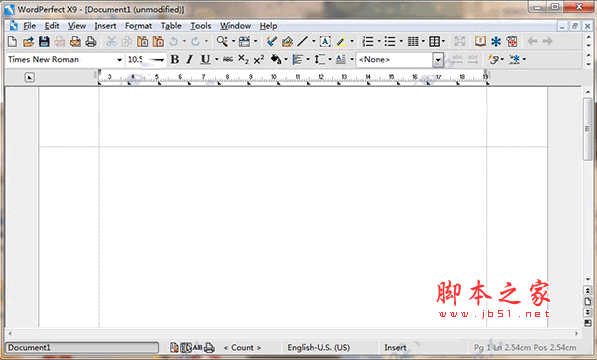
Task: Open the <None> styles dropdown arrow
Action: tap(438, 60)
